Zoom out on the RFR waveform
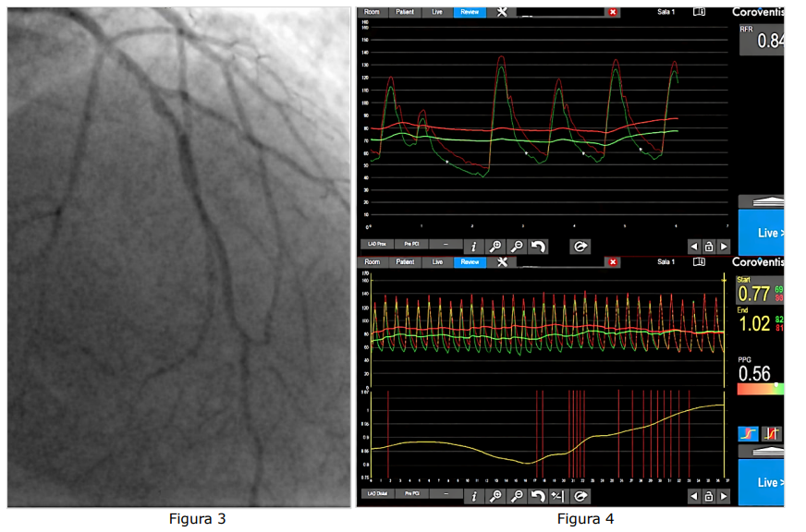Viewport: 806px width, 532px height. [517, 247]
